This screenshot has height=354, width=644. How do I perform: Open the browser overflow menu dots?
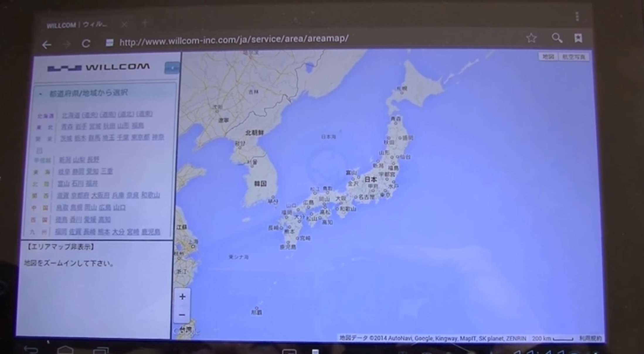(577, 17)
